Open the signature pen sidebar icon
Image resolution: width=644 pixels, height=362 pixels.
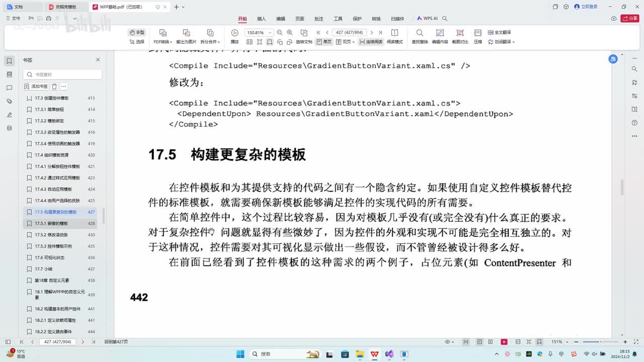[x=9, y=115]
